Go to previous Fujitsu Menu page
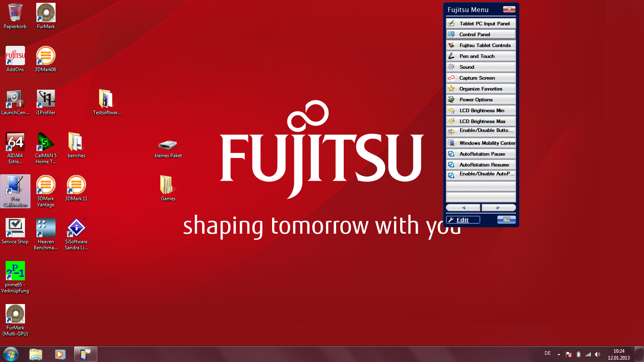The image size is (644, 362). pyautogui.click(x=463, y=208)
